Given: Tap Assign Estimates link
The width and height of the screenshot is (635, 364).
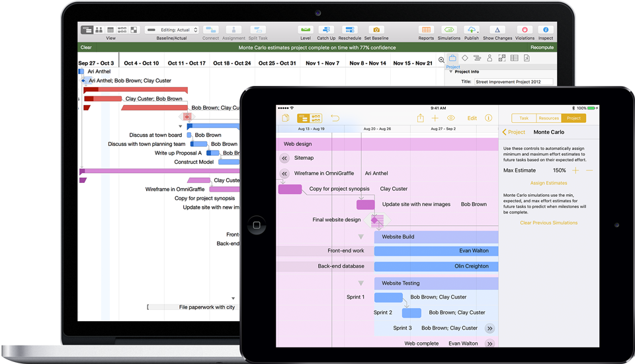Looking at the screenshot, I should coord(549,183).
